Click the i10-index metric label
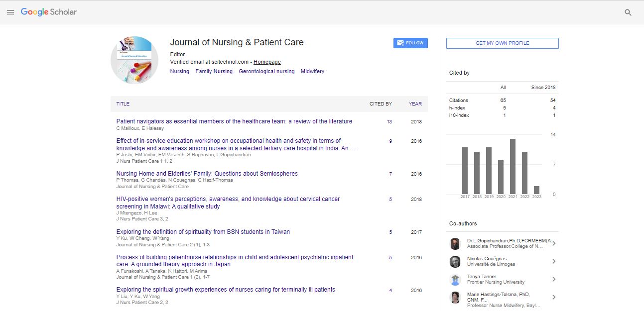Viewport: 644px width, 311px height. coord(459,115)
